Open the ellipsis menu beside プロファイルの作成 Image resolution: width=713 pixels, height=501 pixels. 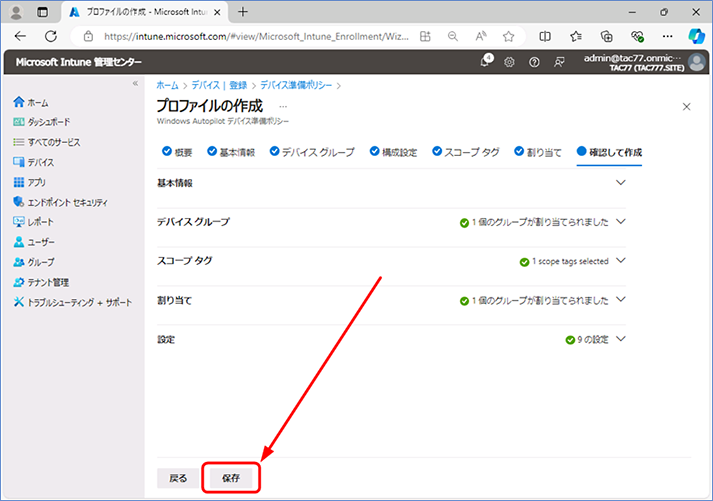283,107
